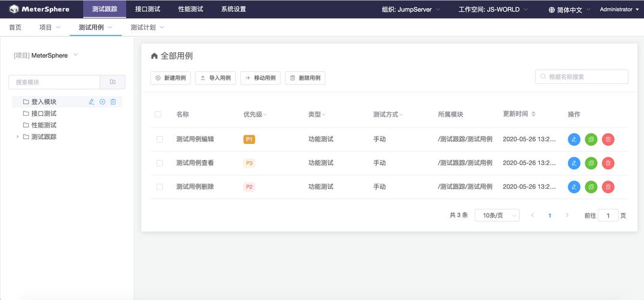Viewport: 644px width, 300px height.
Task: Go to the 首页 menu item
Action: (15, 28)
